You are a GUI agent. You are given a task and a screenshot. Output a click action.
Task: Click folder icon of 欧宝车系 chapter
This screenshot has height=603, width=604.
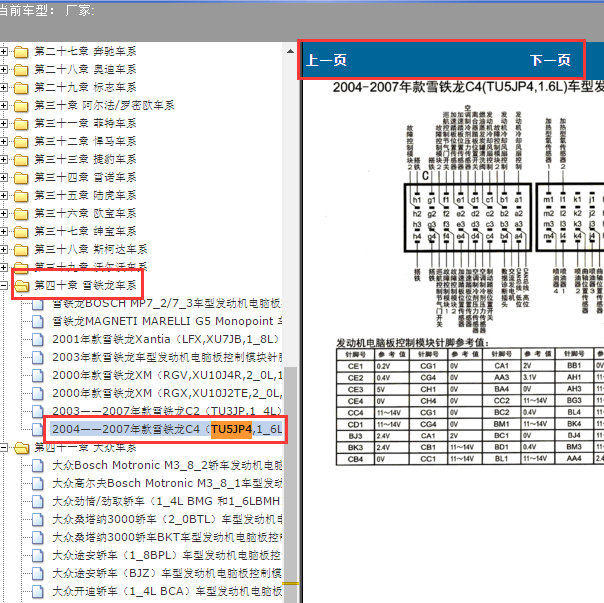(21, 213)
